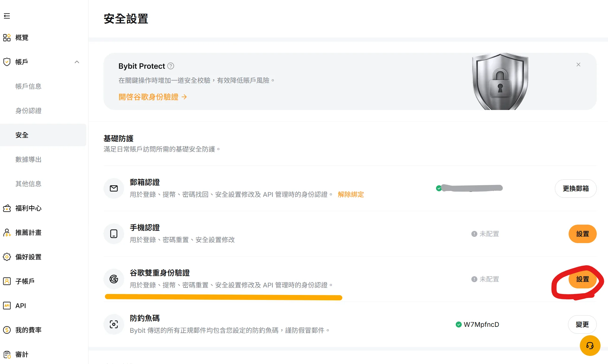Close the Bybit Protect banner
608x364 pixels.
(578, 64)
